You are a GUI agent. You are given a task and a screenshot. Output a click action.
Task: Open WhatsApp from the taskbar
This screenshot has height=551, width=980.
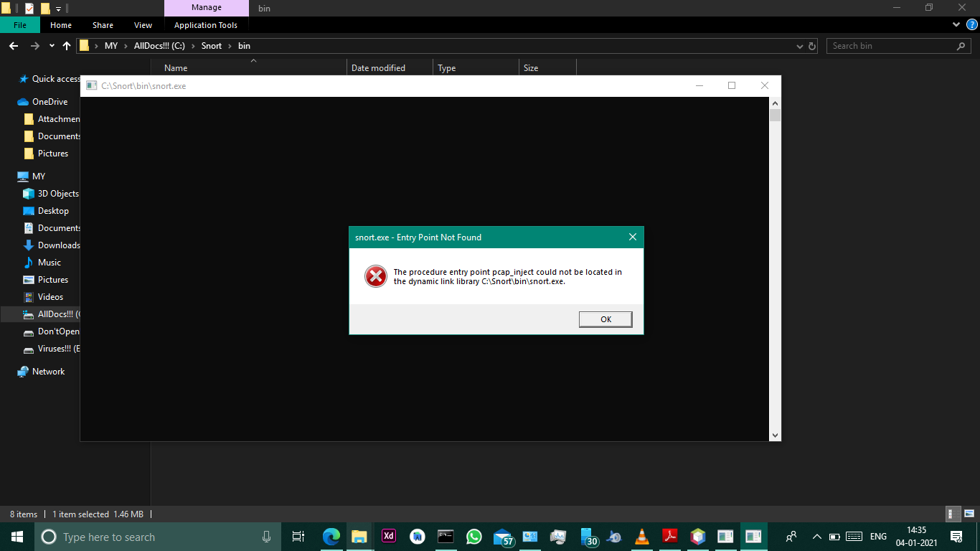[474, 537]
